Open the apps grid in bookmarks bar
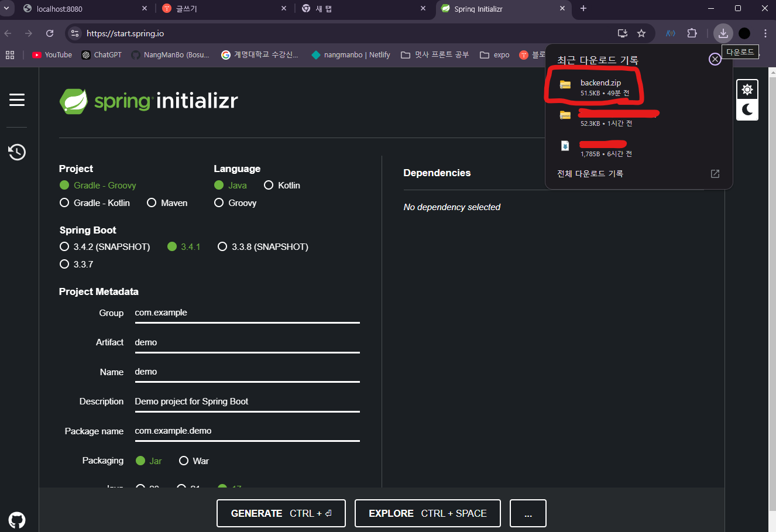 click(9, 55)
